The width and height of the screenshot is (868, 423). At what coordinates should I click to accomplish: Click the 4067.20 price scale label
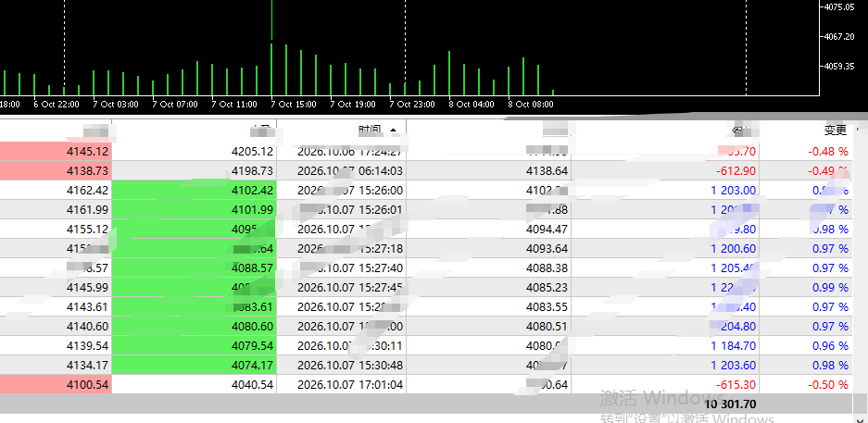[840, 36]
